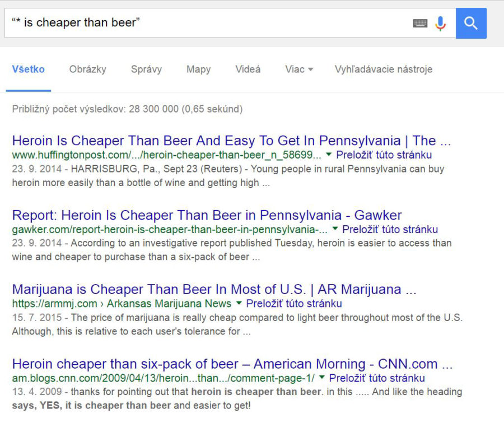Expand dropdown arrow next to am.blogs.cnn.com URL
The image size is (504, 423).
322,377
